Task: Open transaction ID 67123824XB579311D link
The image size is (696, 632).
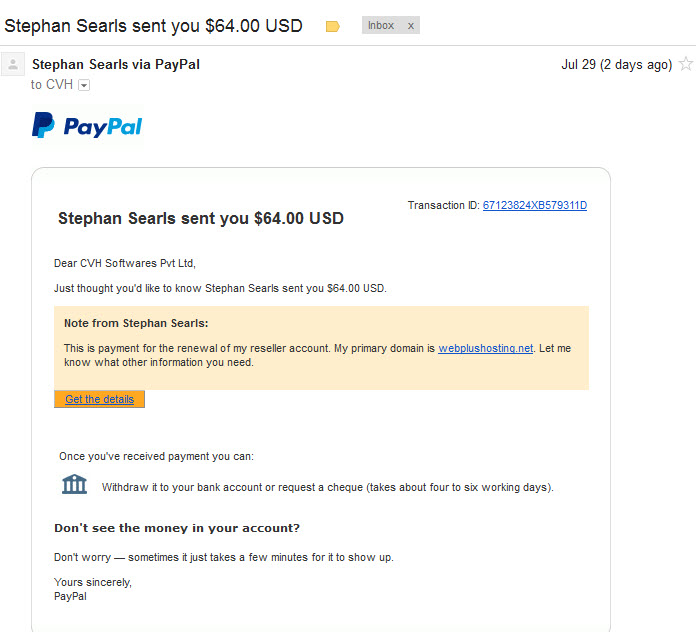Action: (x=535, y=205)
